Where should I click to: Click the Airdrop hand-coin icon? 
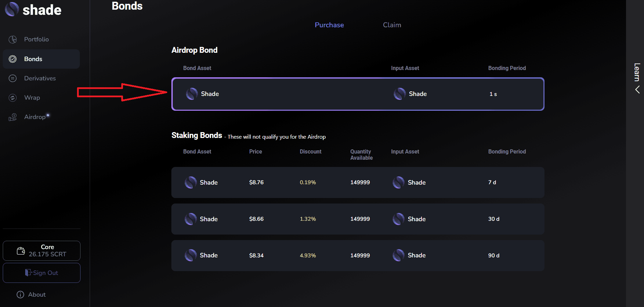point(13,117)
